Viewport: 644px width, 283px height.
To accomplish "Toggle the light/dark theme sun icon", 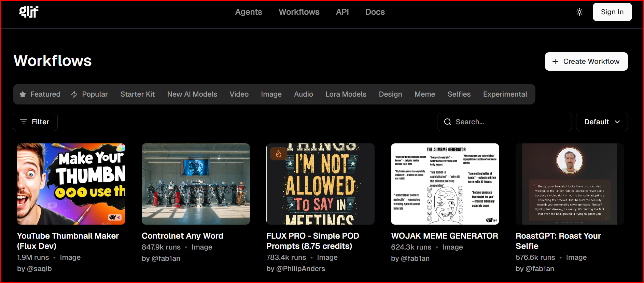I will coord(579,12).
